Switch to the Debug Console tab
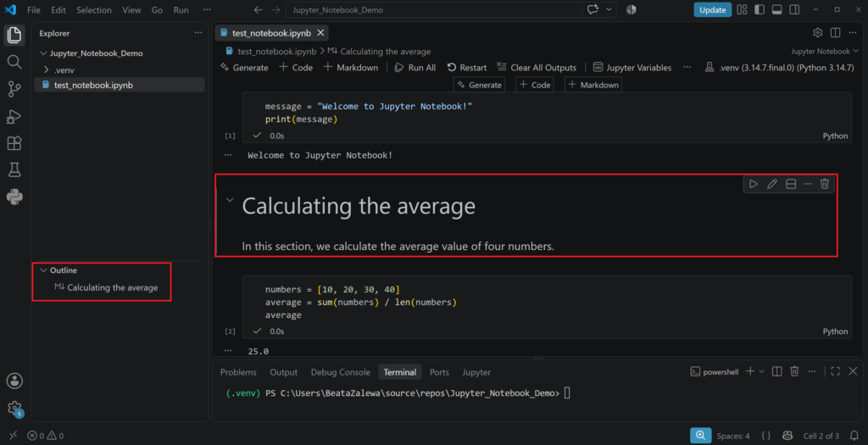Screen dimensions: 868x445 pos(341,372)
